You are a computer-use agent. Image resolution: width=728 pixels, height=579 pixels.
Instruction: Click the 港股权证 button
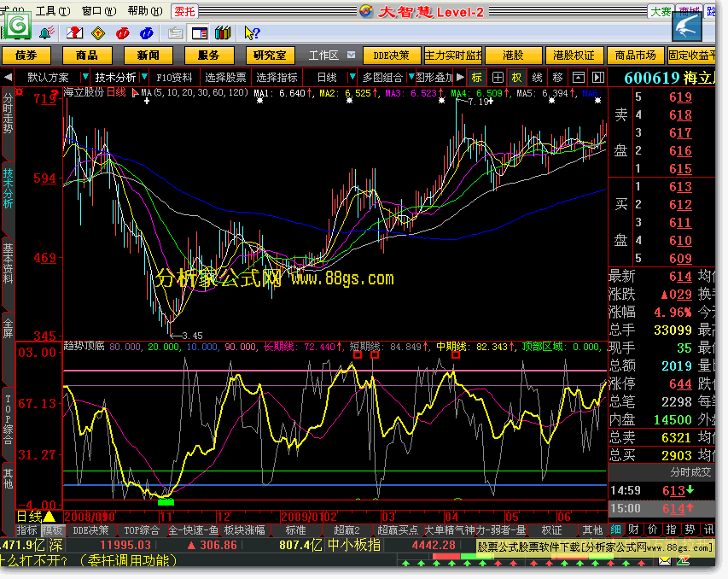574,56
